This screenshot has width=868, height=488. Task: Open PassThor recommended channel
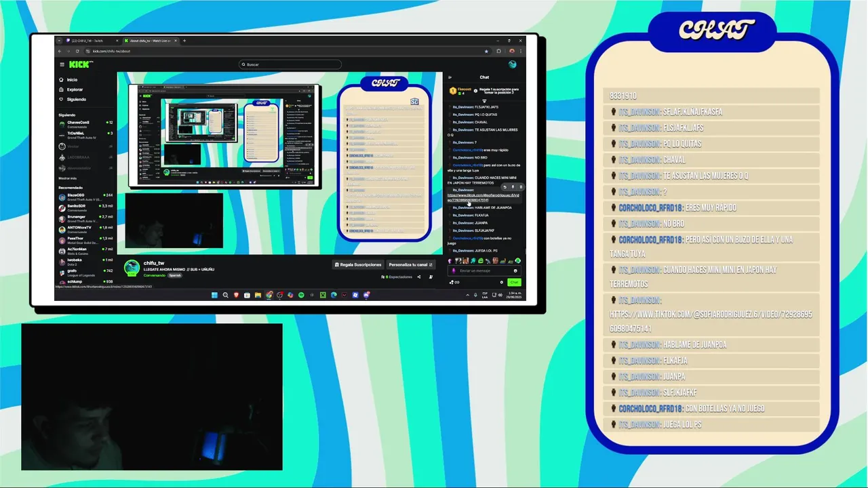pos(85,240)
